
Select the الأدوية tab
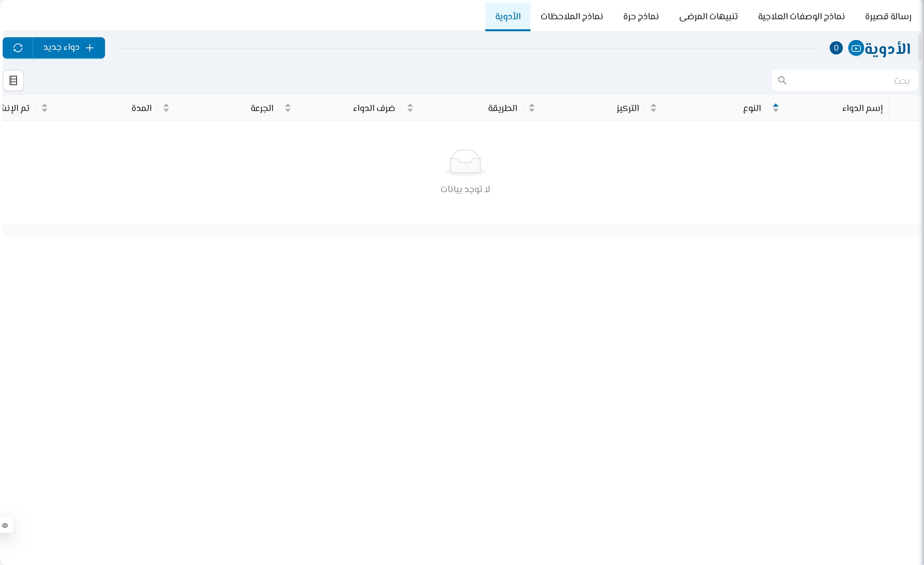[508, 17]
